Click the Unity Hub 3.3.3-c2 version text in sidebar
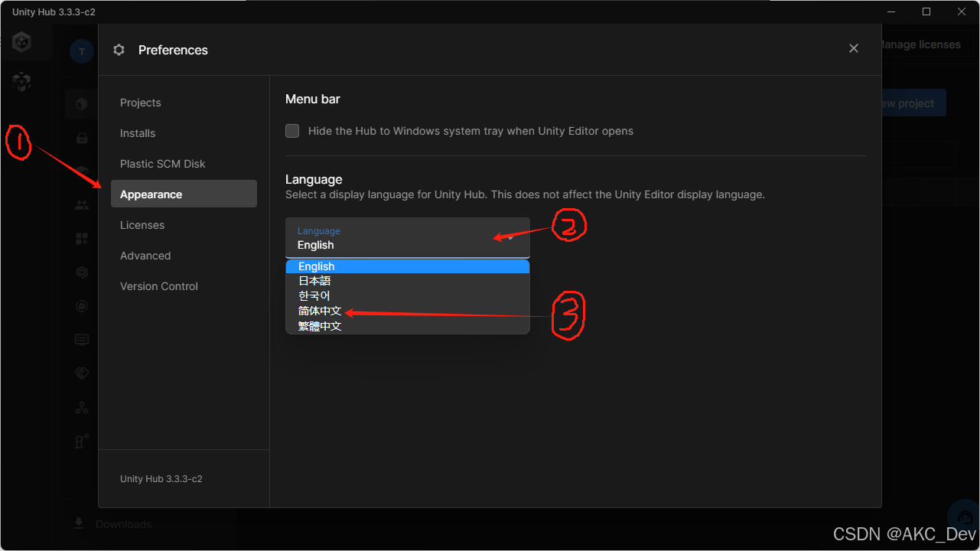This screenshot has width=980, height=551. pos(161,479)
